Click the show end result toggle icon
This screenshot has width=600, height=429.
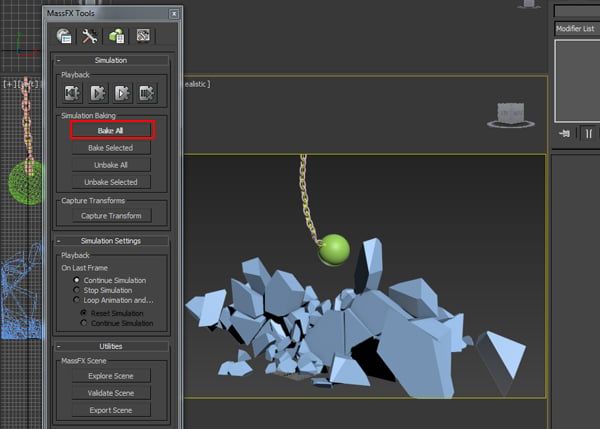589,134
